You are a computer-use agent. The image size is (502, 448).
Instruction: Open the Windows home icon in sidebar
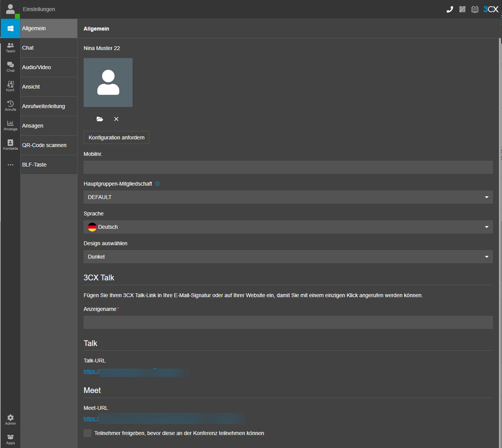[x=10, y=29]
